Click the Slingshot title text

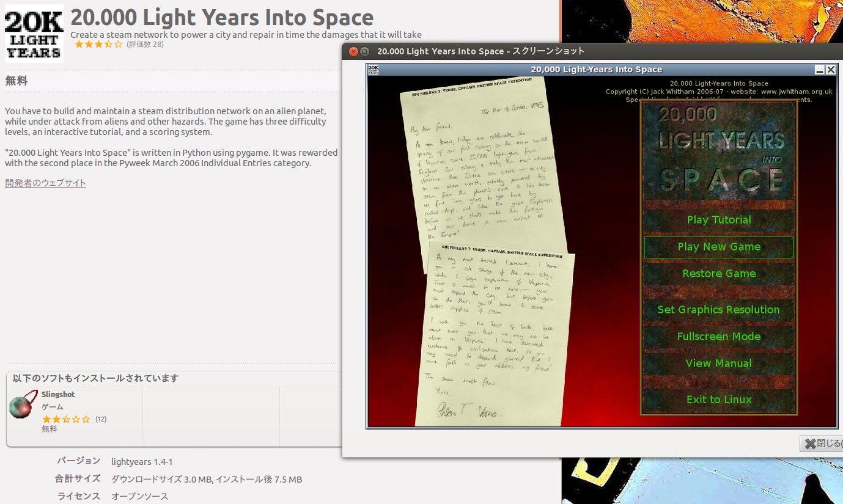coord(58,395)
